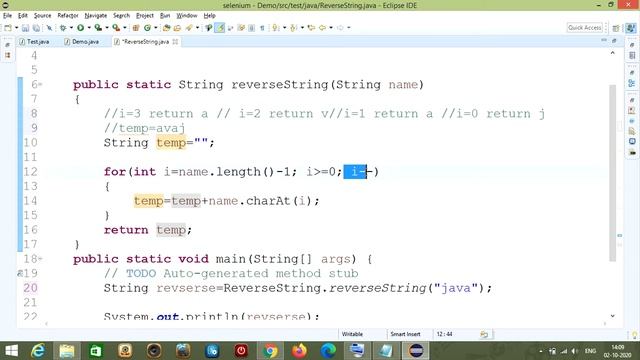Open dropdown arrow next to Run icon
Screen dimensions: 640x360
pyautogui.click(x=89, y=28)
